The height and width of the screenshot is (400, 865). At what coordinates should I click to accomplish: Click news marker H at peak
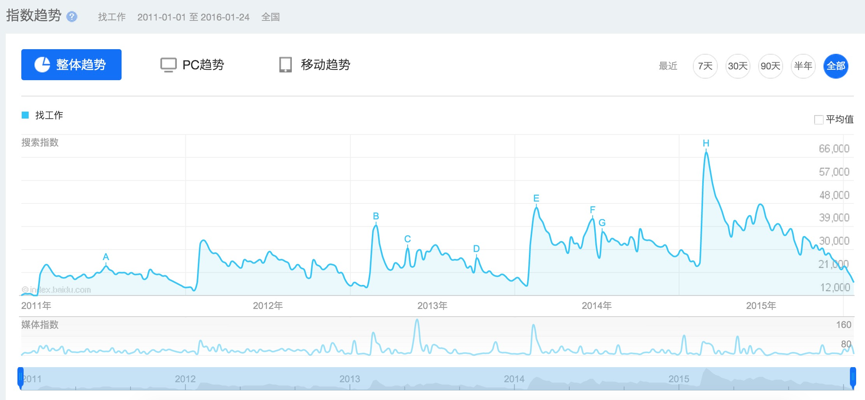click(706, 144)
